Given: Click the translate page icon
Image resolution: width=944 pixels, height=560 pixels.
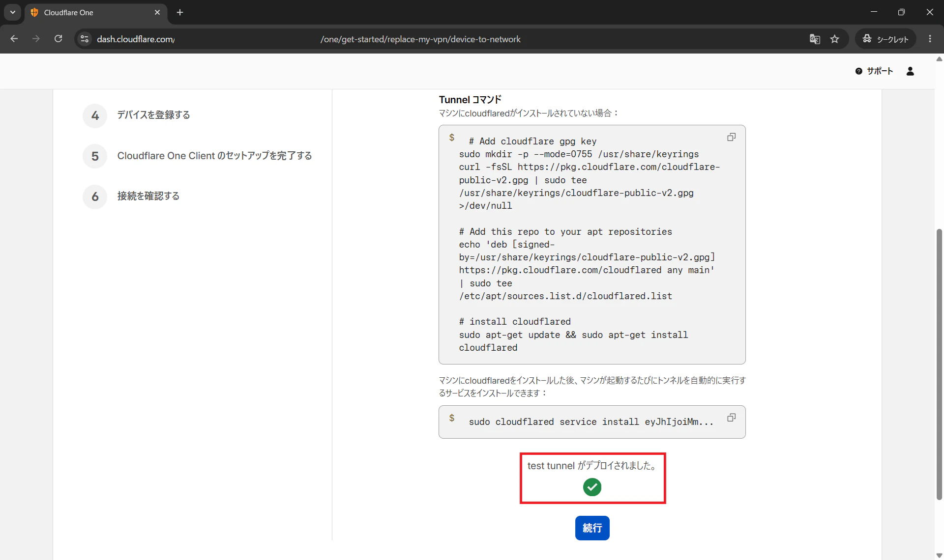Looking at the screenshot, I should pos(815,39).
